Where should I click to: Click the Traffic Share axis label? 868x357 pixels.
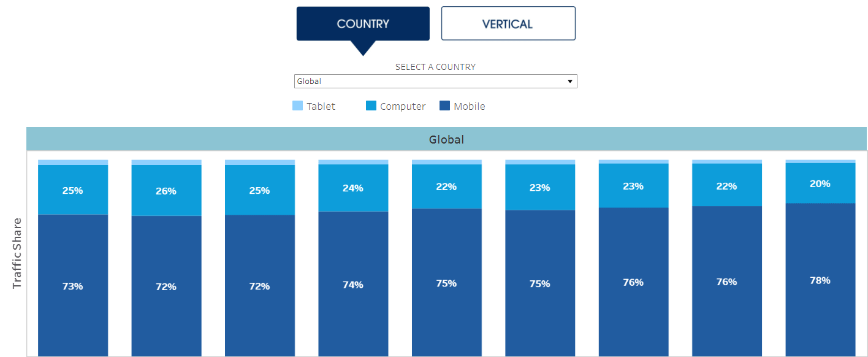[17, 255]
